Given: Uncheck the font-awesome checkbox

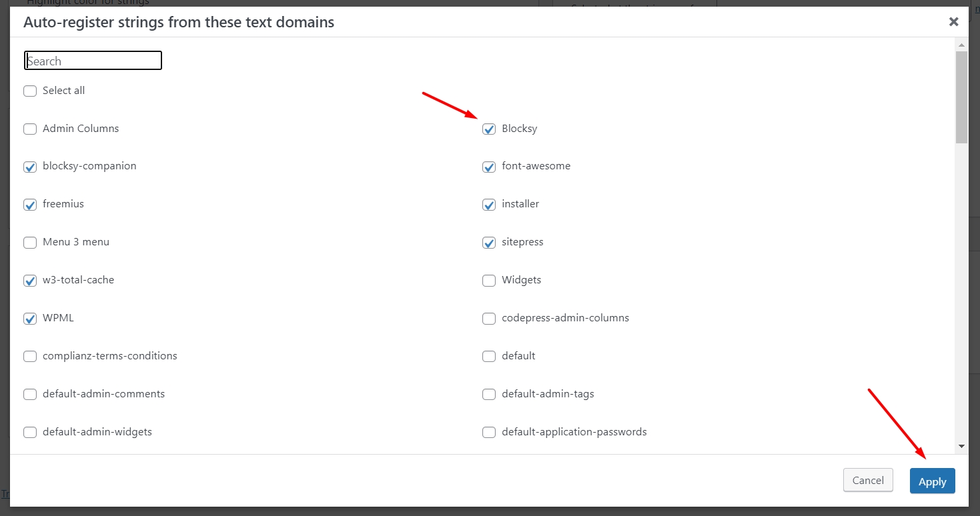Looking at the screenshot, I should pyautogui.click(x=489, y=167).
